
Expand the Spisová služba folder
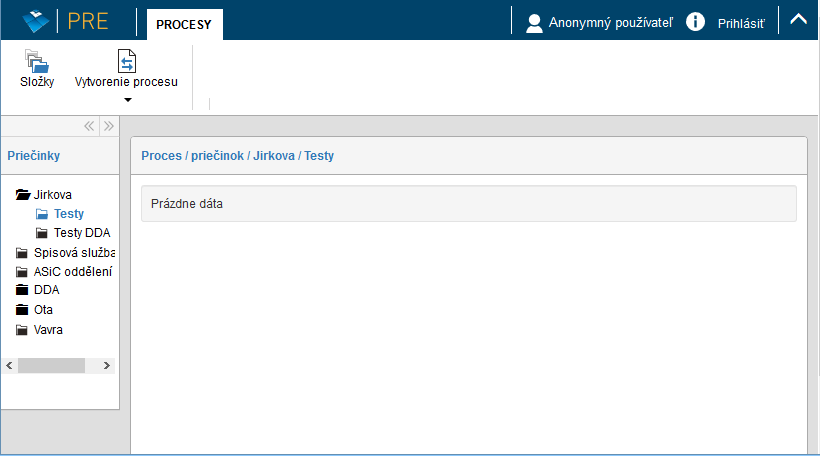(21, 253)
